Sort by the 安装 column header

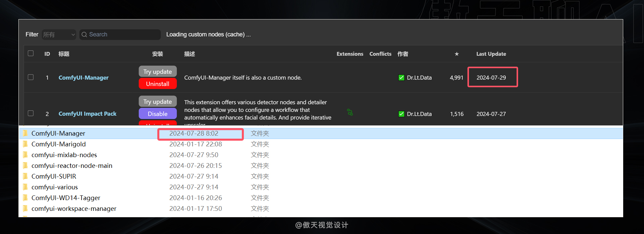(158, 54)
